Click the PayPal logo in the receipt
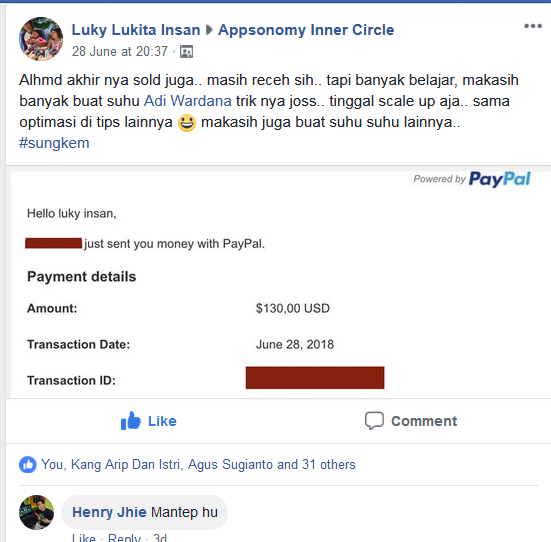The image size is (551, 542). click(499, 179)
